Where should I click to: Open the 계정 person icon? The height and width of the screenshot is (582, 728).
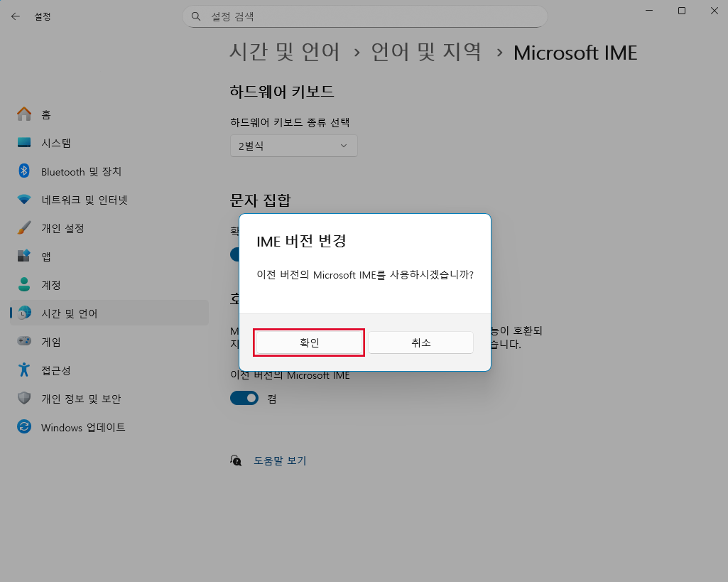point(24,285)
